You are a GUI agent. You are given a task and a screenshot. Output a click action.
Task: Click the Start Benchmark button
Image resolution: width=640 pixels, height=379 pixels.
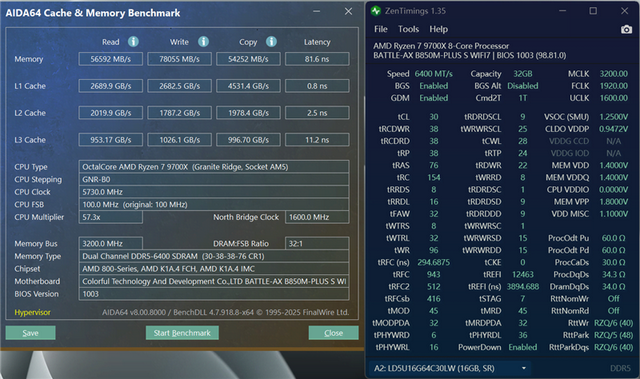(182, 333)
